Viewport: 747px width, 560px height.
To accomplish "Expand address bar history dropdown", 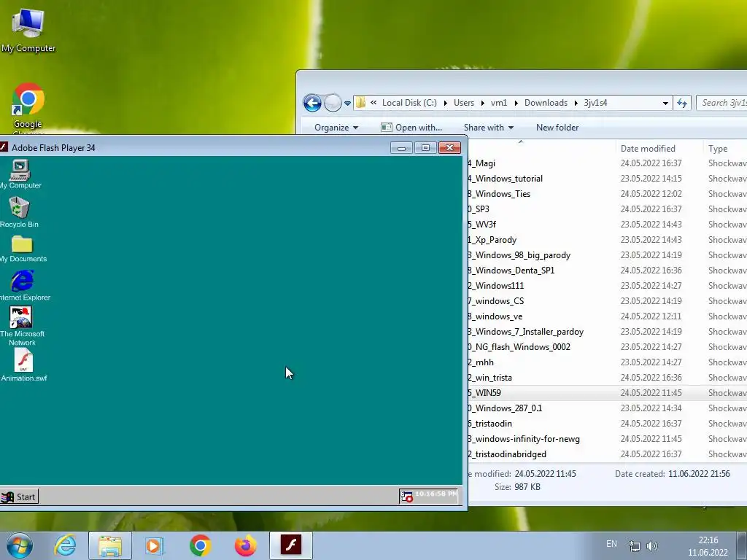I will [665, 103].
